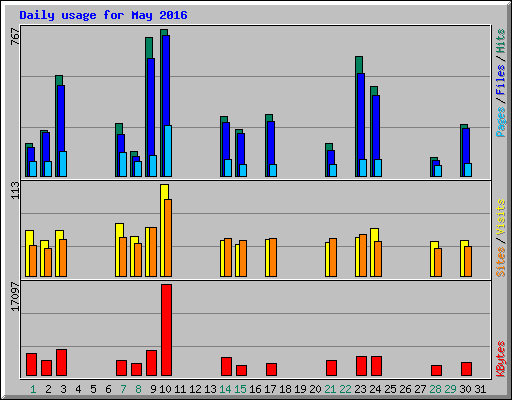
Task: Select day label 23 on the x-axis
Action: 360,389
